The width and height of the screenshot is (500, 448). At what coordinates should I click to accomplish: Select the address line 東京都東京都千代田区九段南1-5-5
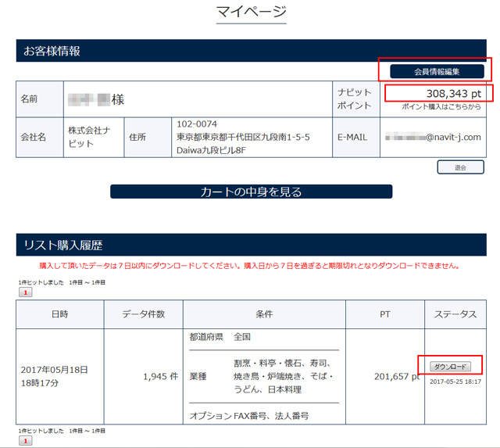click(x=243, y=137)
